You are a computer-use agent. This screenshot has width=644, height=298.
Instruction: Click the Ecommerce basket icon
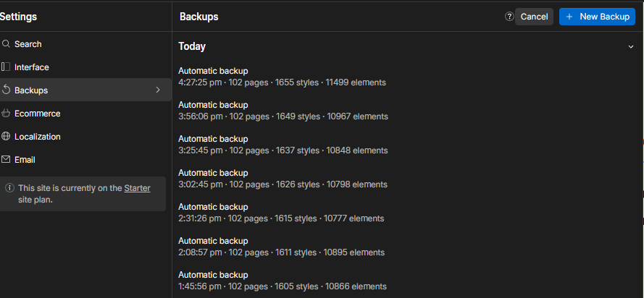6,113
